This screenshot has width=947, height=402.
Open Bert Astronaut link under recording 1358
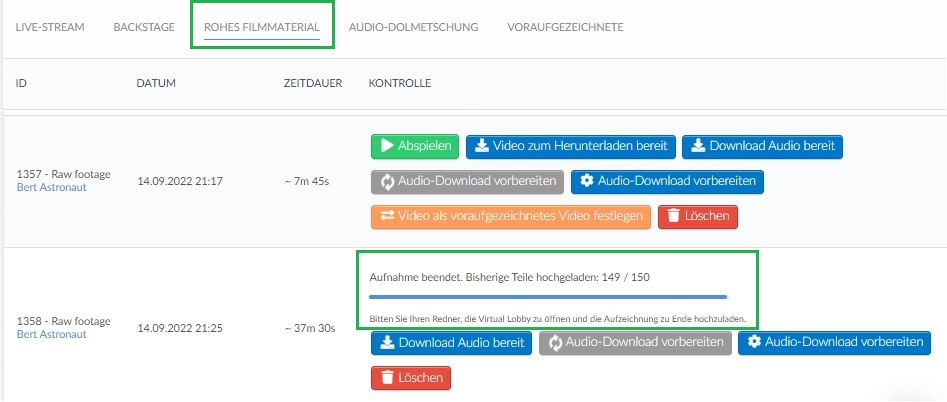click(x=51, y=334)
